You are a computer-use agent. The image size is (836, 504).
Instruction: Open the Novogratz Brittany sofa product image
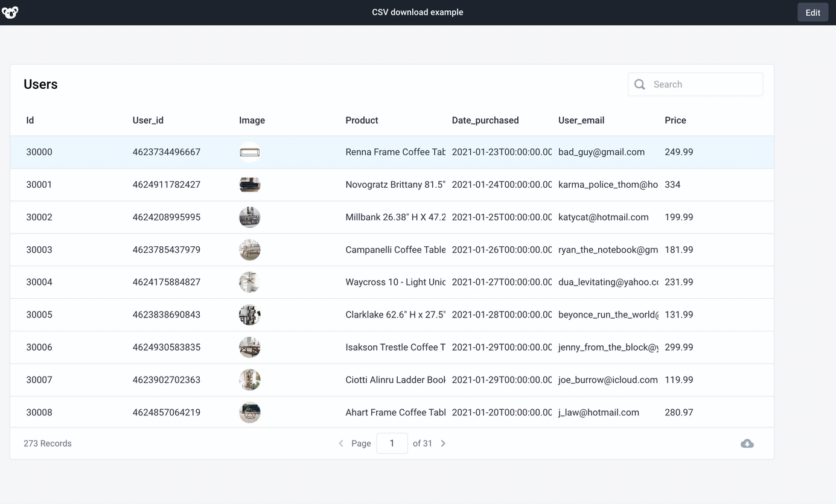coord(249,185)
